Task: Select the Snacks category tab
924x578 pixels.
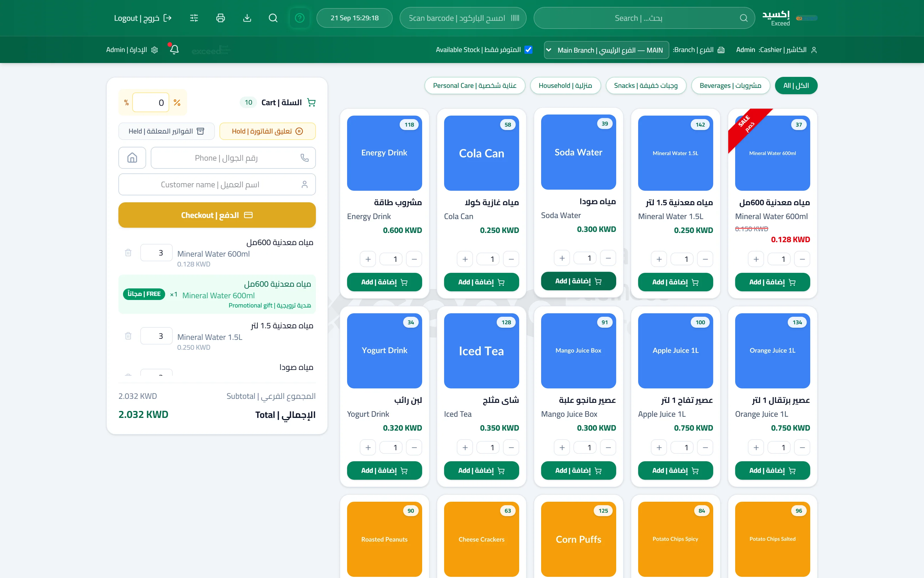Action: click(646, 86)
